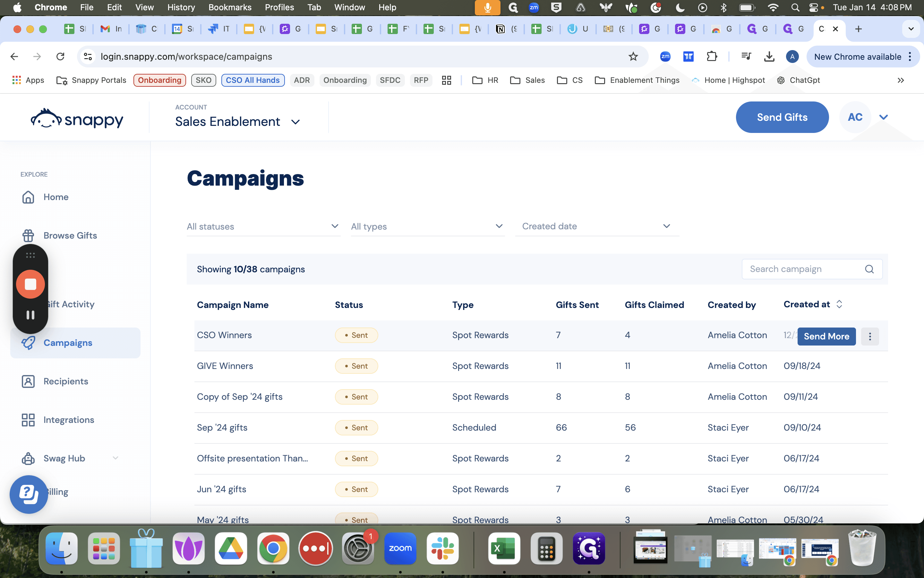Click the Snappy logo
This screenshot has height=578, width=924.
point(77,119)
